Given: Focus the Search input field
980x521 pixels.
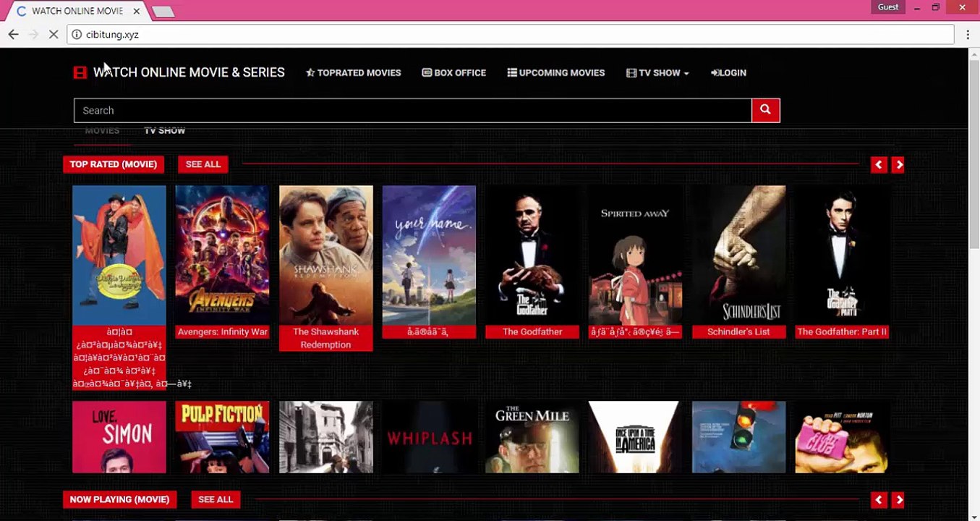Looking at the screenshot, I should [412, 110].
